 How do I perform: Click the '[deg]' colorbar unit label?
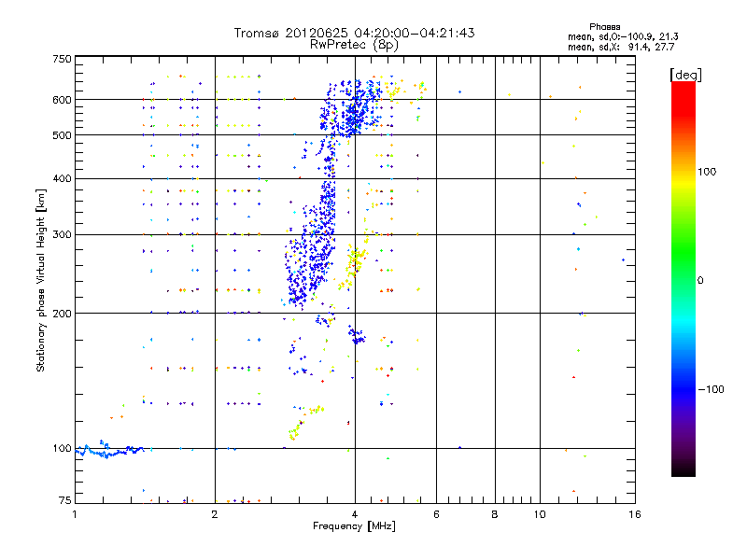685,75
